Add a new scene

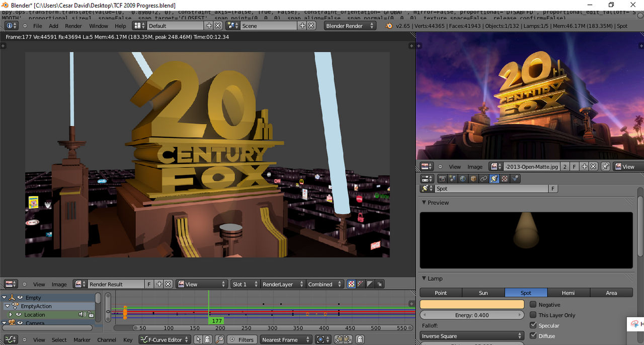(x=302, y=26)
